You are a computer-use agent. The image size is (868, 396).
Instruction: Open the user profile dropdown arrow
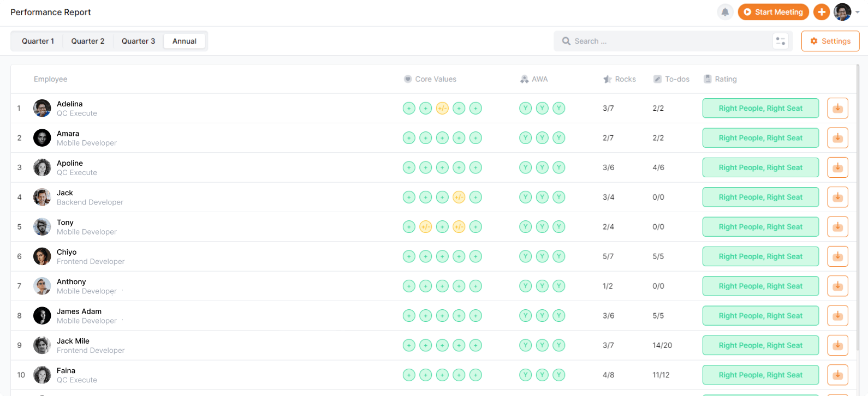tap(858, 13)
